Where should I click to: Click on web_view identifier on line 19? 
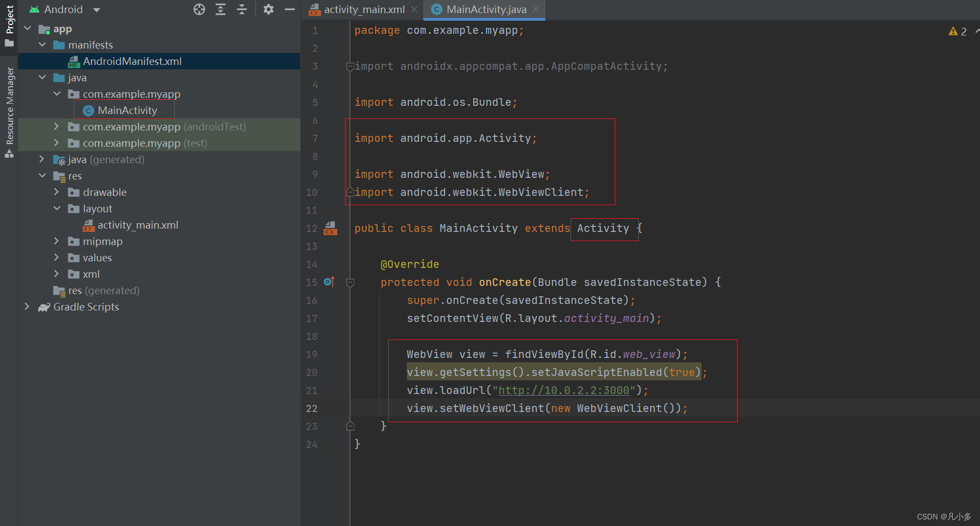click(649, 354)
